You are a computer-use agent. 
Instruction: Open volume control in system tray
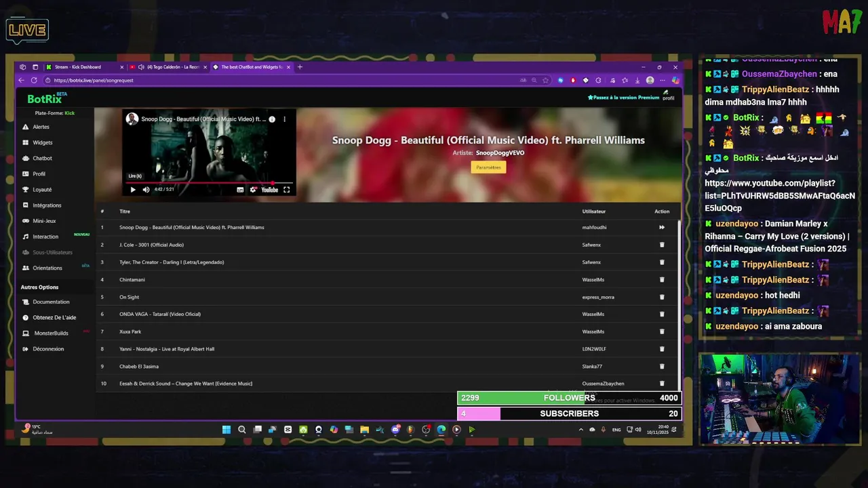[638, 430]
